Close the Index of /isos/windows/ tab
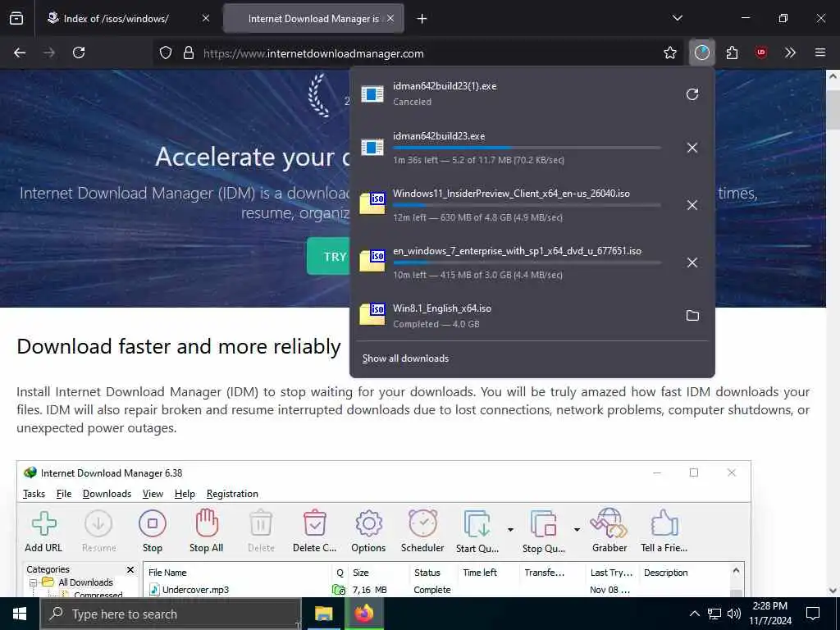The height and width of the screenshot is (630, 840). tap(206, 18)
